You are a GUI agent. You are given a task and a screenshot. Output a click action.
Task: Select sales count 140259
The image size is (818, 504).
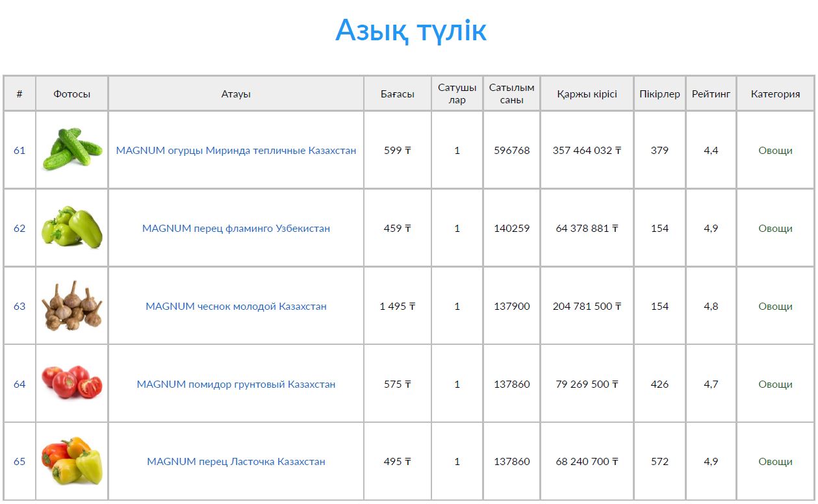pyautogui.click(x=512, y=228)
